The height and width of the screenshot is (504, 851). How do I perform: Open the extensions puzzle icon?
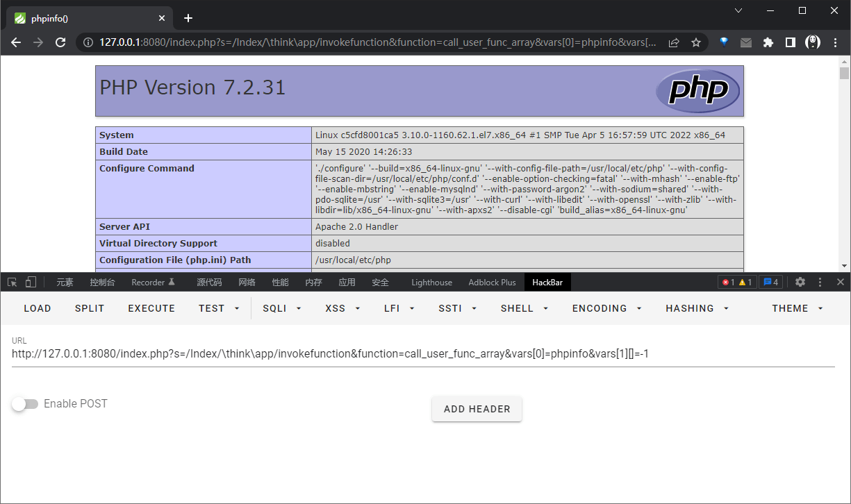click(768, 42)
